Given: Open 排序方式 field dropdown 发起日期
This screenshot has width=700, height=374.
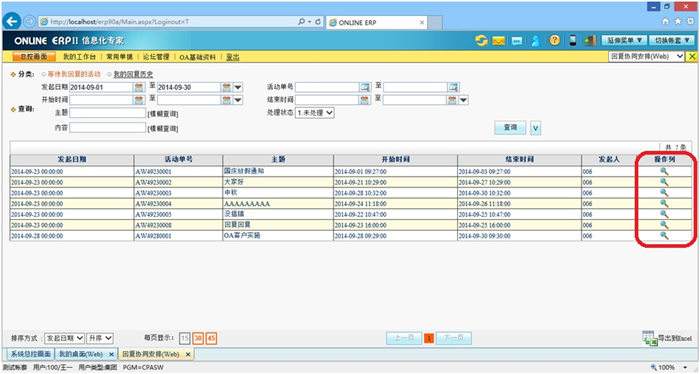Looking at the screenshot, I should point(64,338).
